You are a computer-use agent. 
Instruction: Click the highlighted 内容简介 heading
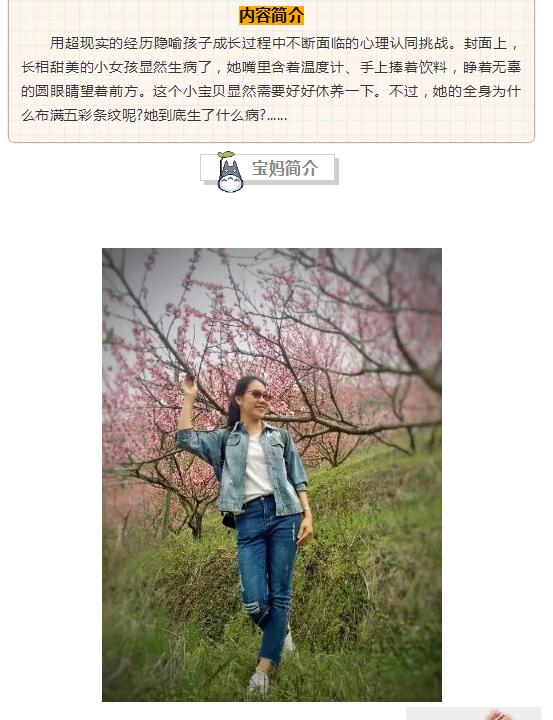pos(271,16)
